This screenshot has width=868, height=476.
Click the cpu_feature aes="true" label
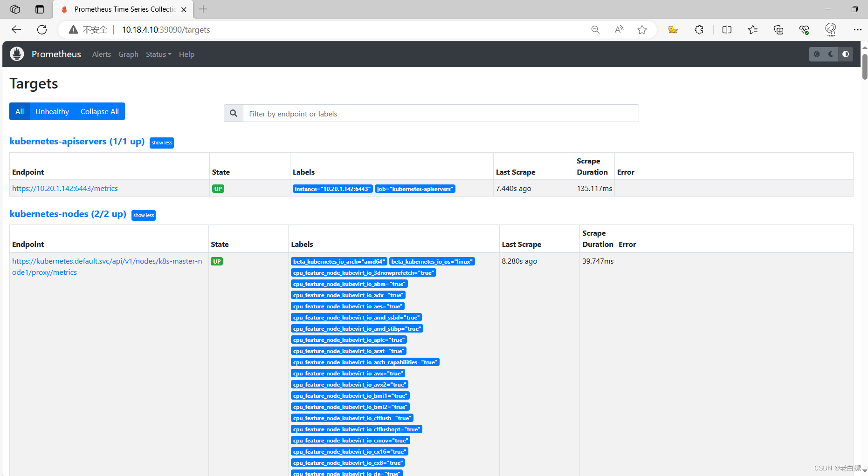[x=348, y=306]
